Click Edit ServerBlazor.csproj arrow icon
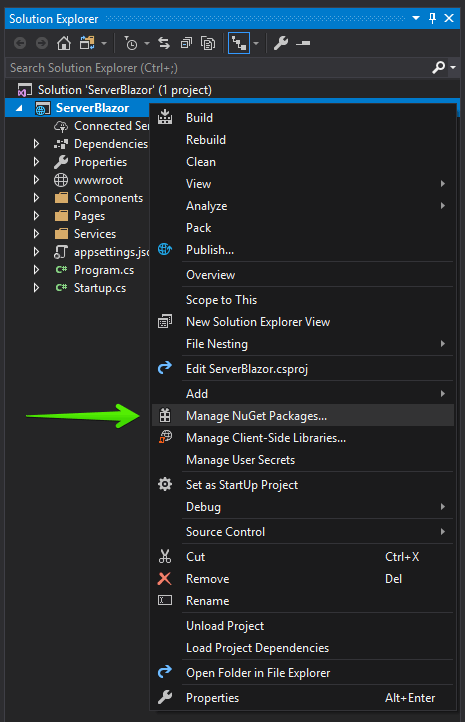The height and width of the screenshot is (722, 465). tap(165, 367)
